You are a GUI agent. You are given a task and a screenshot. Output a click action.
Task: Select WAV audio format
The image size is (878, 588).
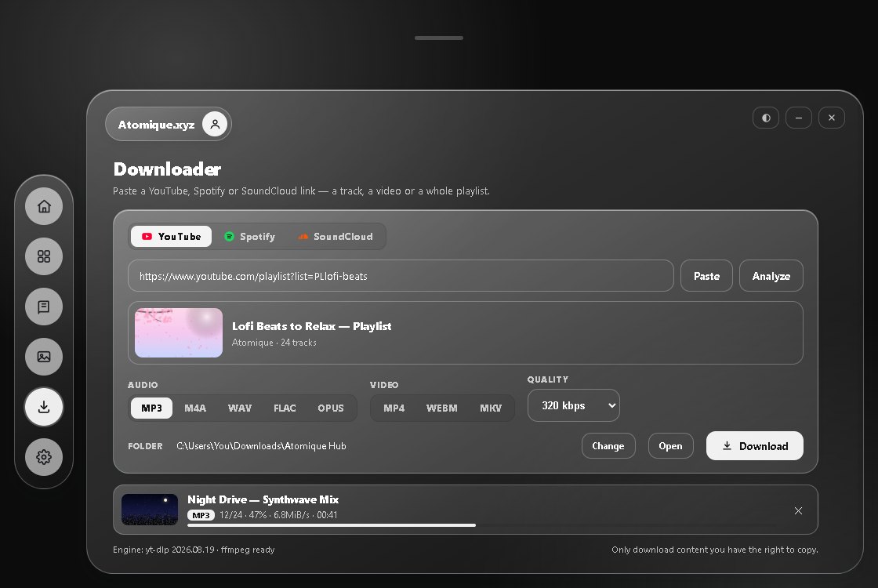[x=240, y=408]
